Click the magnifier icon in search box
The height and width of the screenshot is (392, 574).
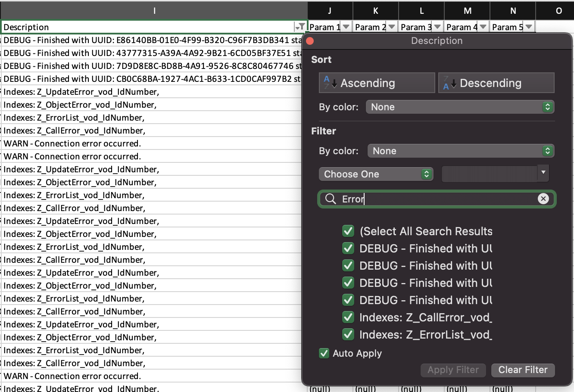click(331, 199)
